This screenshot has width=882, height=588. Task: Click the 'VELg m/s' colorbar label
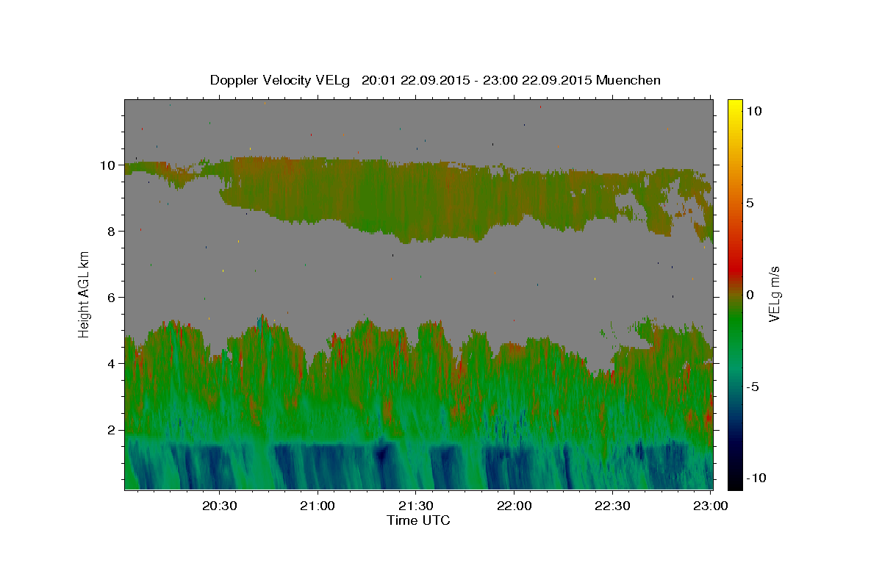(774, 294)
